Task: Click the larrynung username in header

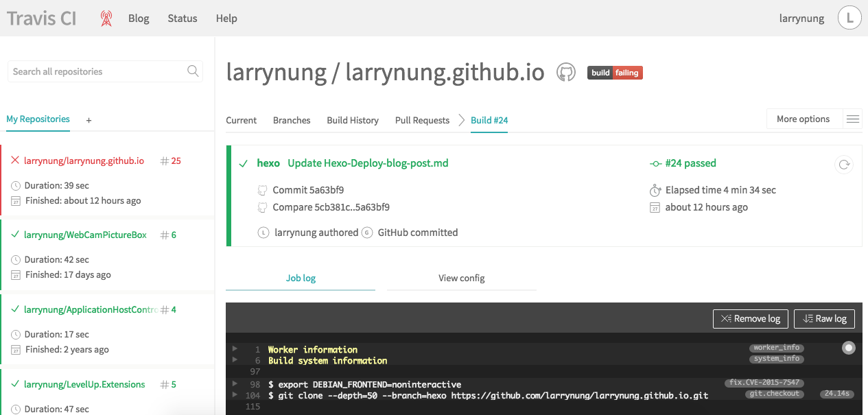Action: coord(801,19)
